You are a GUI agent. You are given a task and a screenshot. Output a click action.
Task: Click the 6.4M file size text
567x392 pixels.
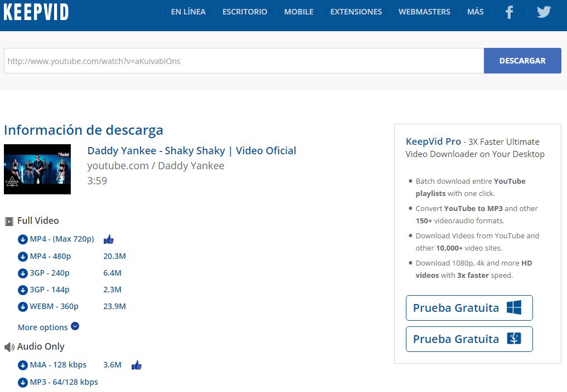pyautogui.click(x=113, y=273)
